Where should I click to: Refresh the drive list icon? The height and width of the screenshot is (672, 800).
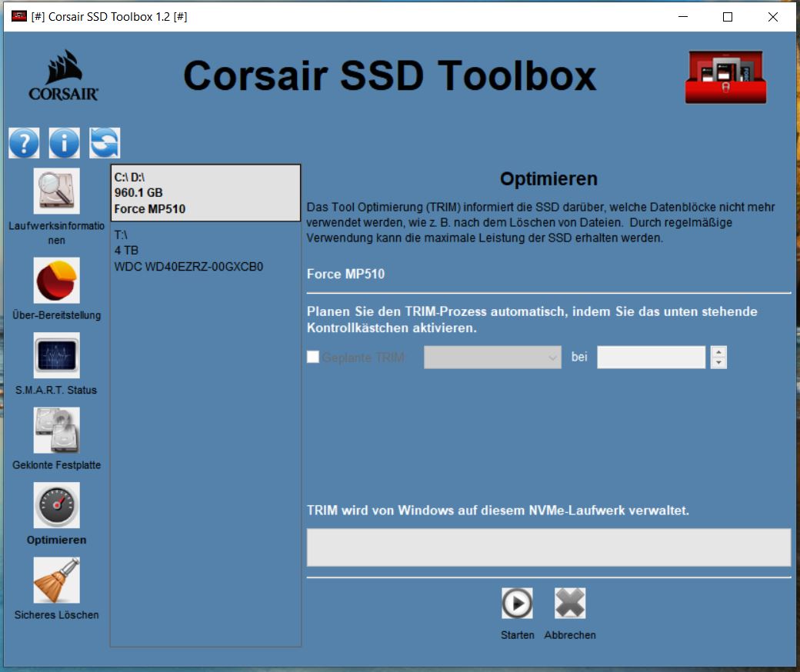pos(105,143)
